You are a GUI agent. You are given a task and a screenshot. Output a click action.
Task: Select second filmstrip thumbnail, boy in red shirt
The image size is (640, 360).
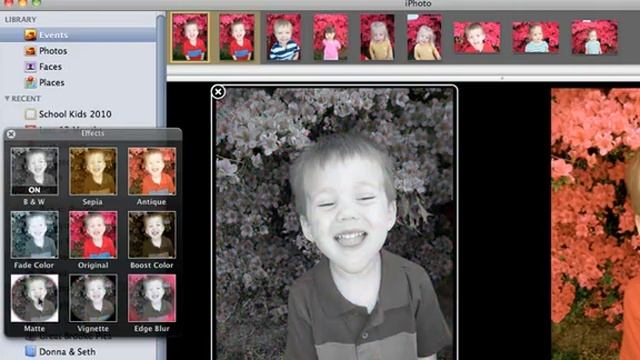[x=237, y=37]
